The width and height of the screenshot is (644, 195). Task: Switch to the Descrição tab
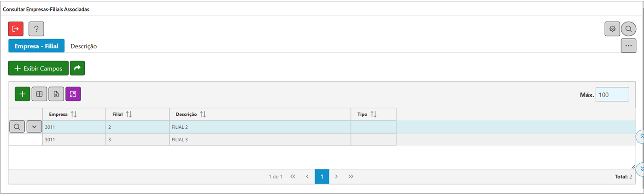click(x=83, y=46)
